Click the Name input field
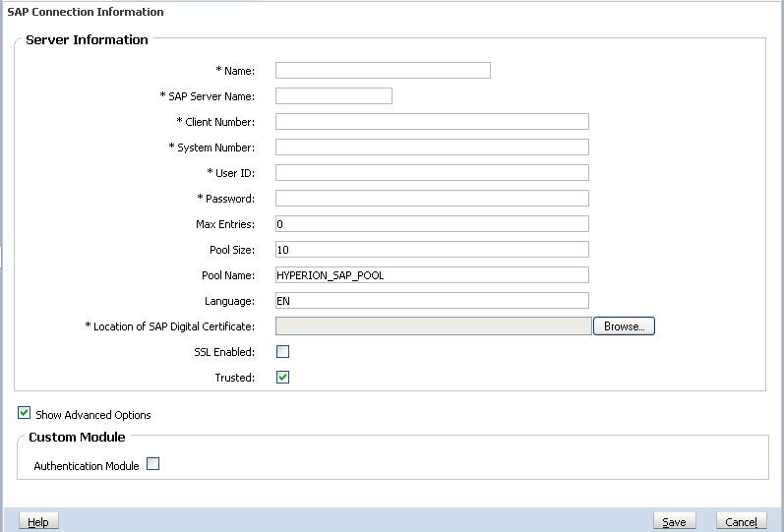 tap(383, 71)
